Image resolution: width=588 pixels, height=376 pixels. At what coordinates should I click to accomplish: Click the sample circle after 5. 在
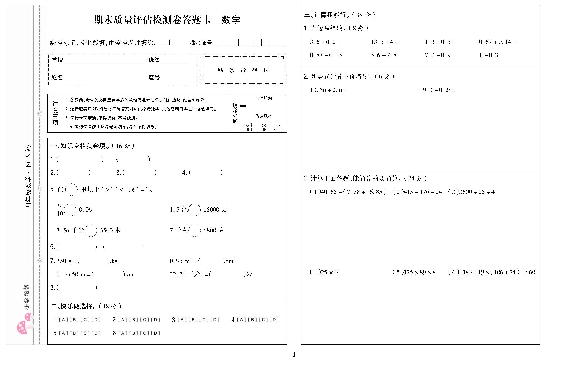click(x=72, y=189)
